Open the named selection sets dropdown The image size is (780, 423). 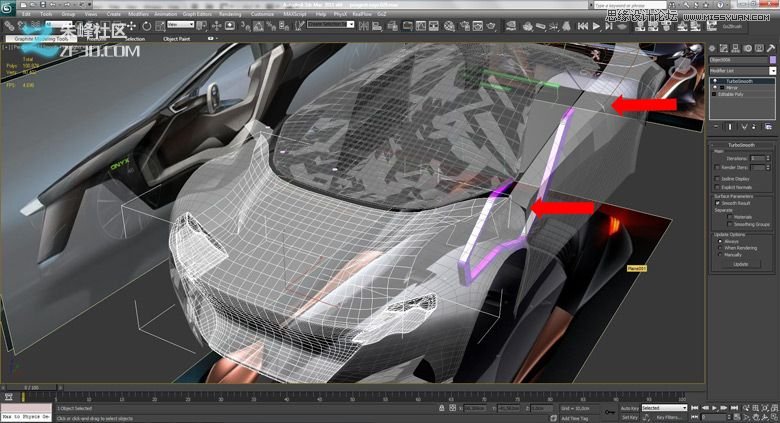tap(330, 24)
